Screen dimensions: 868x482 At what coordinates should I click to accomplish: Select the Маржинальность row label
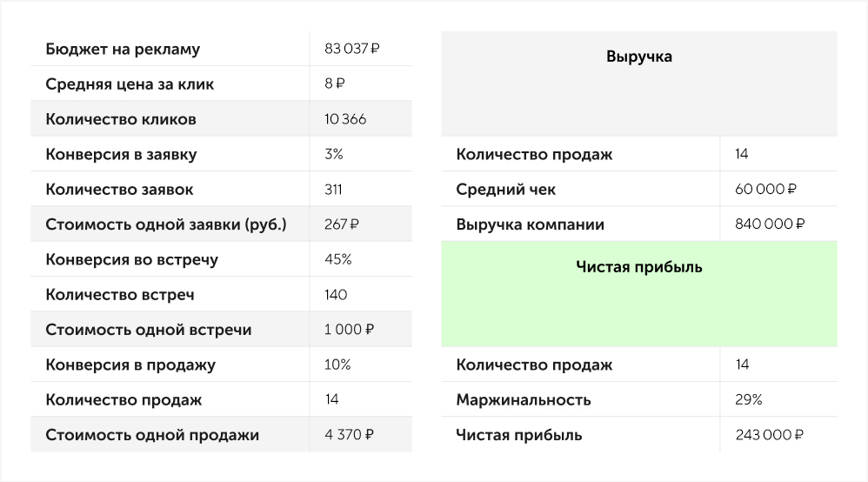click(x=524, y=400)
